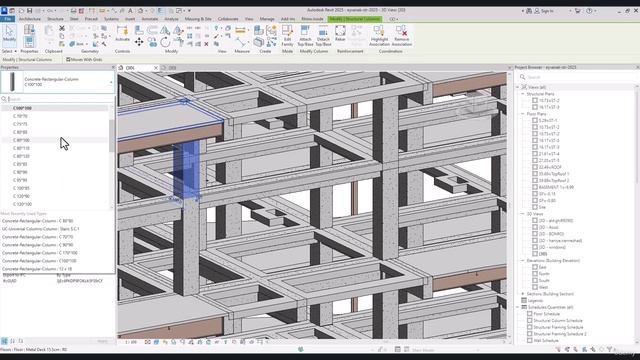Collapse the Floor Plans node
Image resolution: width=640 pixels, height=360 pixels.
(522, 114)
